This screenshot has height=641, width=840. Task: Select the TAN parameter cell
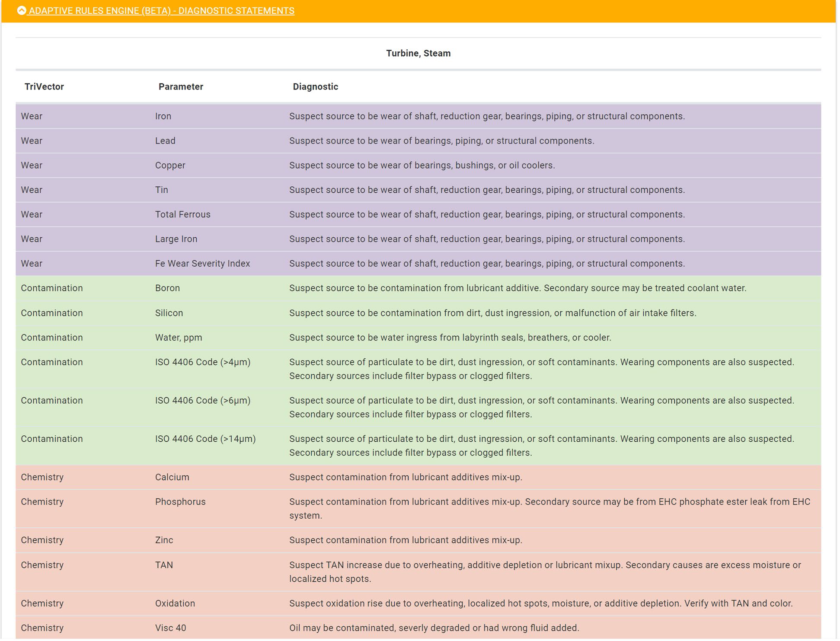pos(164,565)
